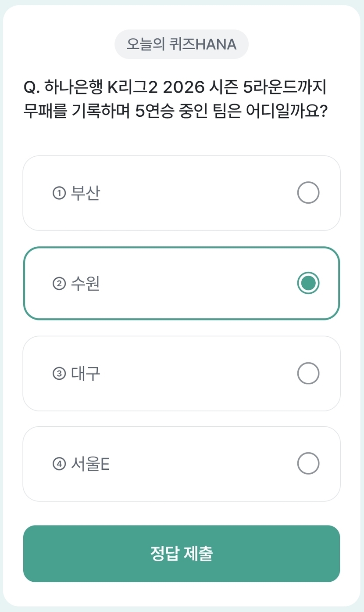Image resolution: width=364 pixels, height=612 pixels.
Task: Tap the circled number ④ icon
Action: point(59,464)
